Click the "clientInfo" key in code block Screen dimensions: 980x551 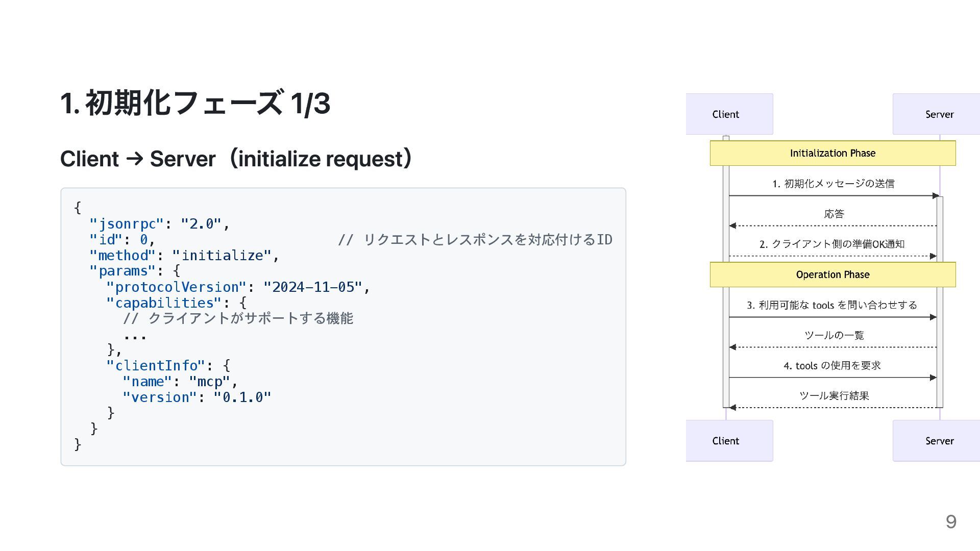pyautogui.click(x=156, y=366)
